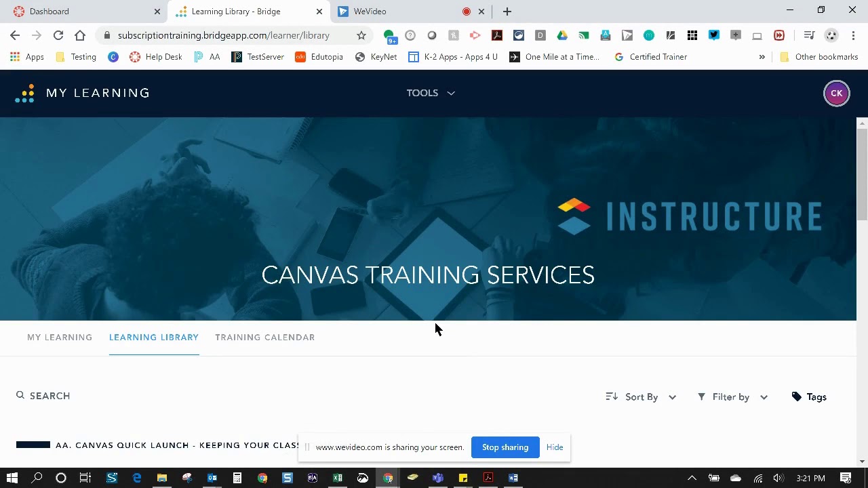Open the volume control in system tray
This screenshot has width=868, height=488.
778,478
